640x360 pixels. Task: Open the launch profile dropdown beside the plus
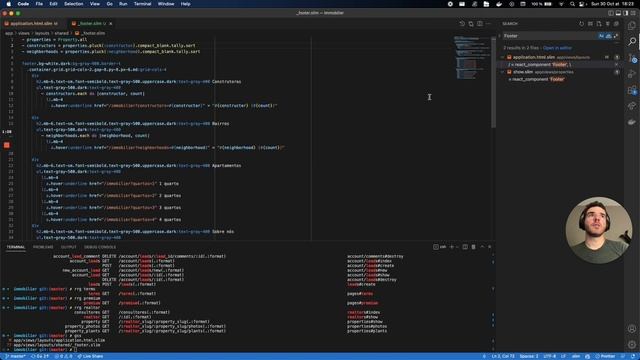coord(457,247)
